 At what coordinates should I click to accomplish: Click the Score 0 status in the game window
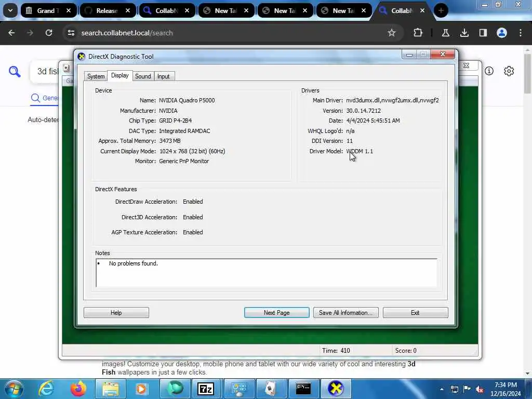pos(405,351)
